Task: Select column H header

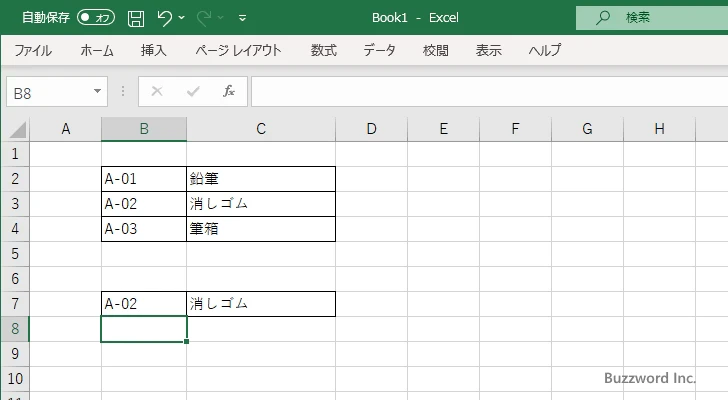Action: 659,129
